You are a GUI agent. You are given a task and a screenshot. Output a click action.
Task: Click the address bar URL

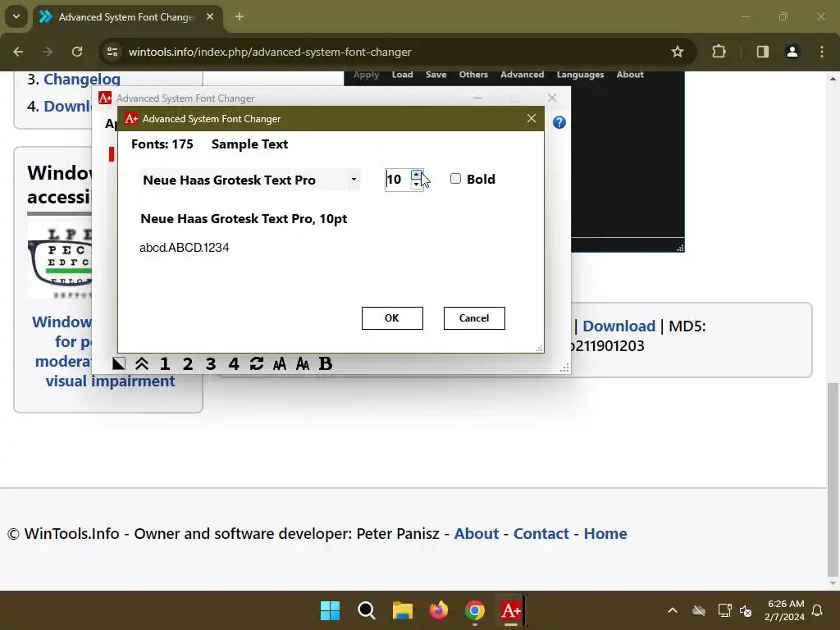[270, 52]
